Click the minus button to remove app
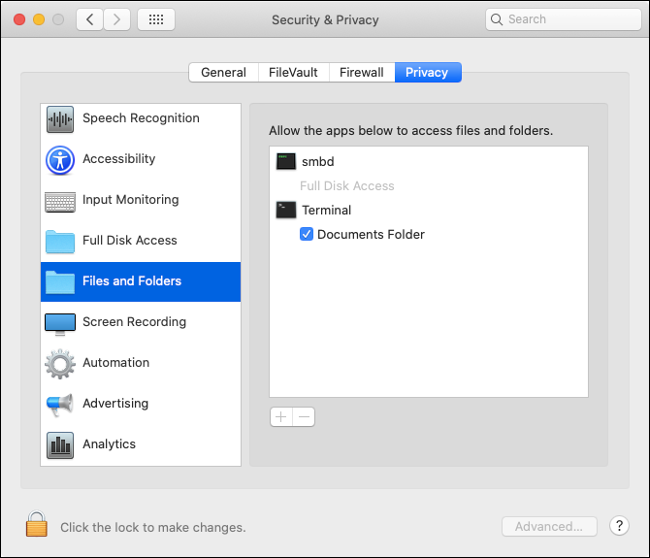 (304, 417)
